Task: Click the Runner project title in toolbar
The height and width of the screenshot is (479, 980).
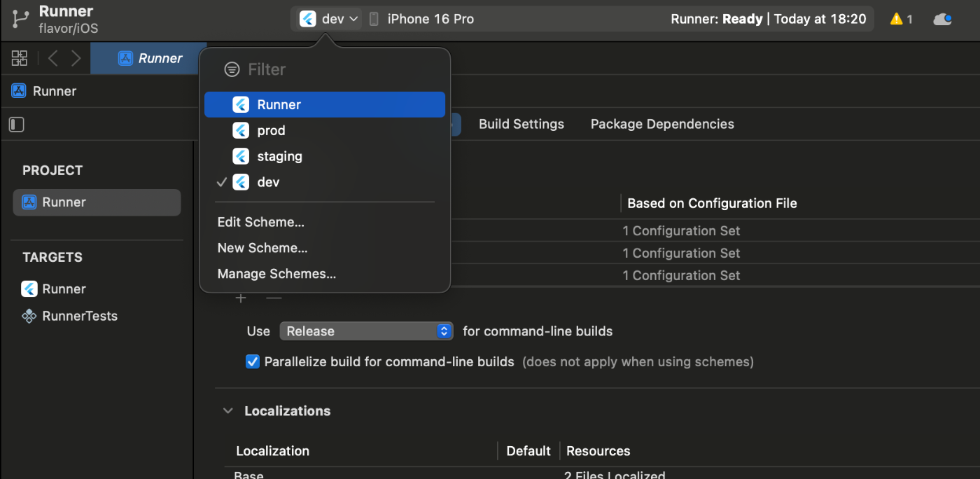Action: click(x=66, y=11)
